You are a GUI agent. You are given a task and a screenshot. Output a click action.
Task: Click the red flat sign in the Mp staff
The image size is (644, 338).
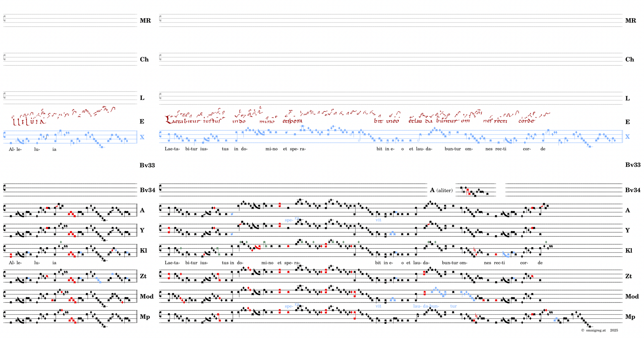(x=476, y=316)
